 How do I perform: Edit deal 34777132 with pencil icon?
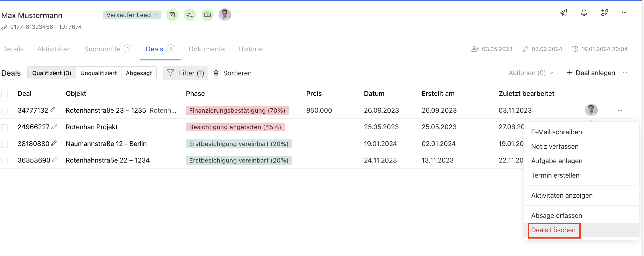pyautogui.click(x=53, y=110)
